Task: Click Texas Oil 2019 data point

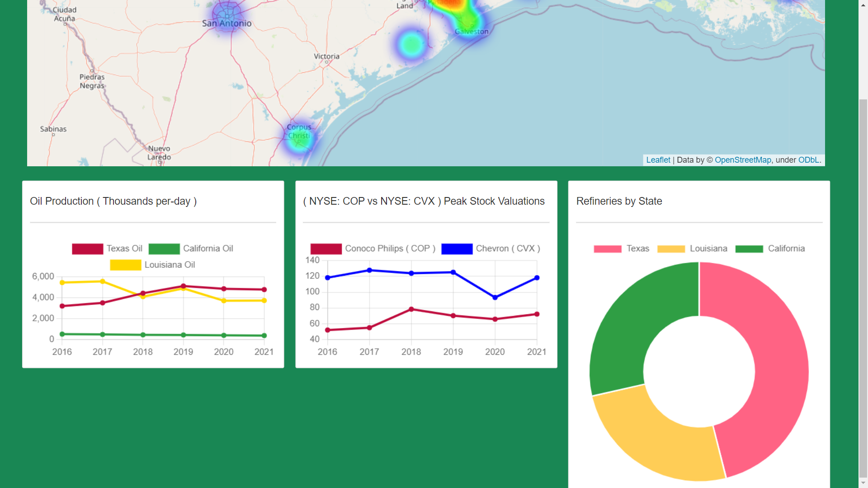Action: (183, 286)
